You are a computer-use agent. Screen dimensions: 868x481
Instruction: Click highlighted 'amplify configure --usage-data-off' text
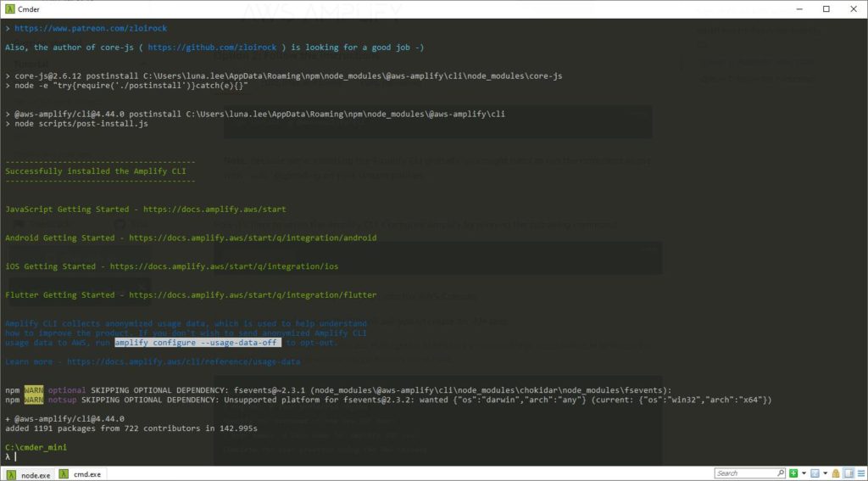[x=198, y=343]
